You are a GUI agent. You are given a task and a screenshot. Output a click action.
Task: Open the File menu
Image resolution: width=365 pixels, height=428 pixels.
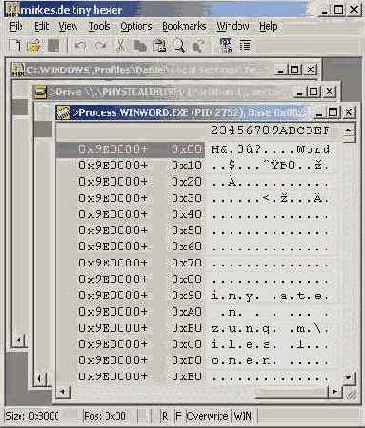(x=16, y=26)
